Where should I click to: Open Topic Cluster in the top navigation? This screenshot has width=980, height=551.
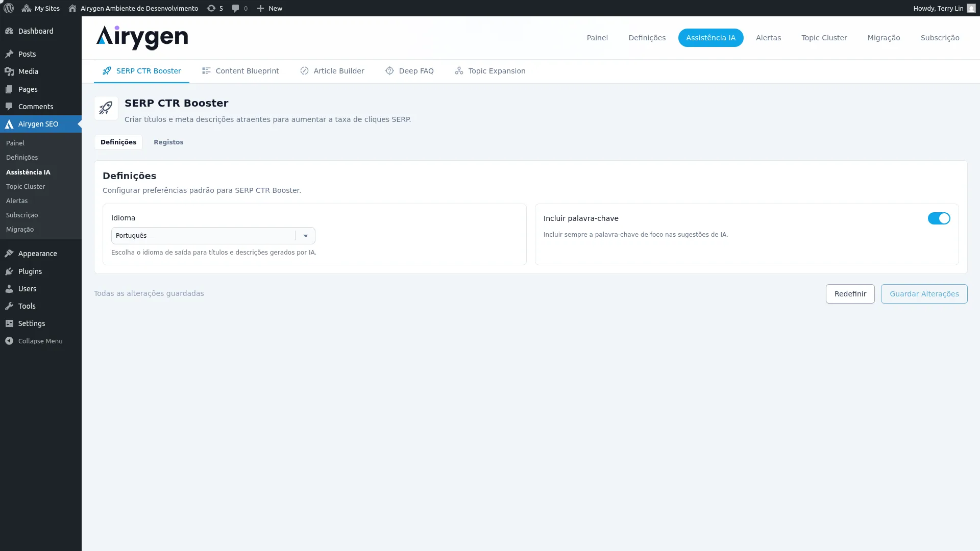[824, 38]
